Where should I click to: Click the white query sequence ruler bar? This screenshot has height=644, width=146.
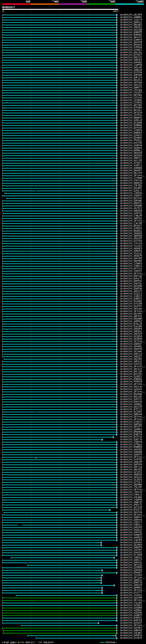point(60,9)
